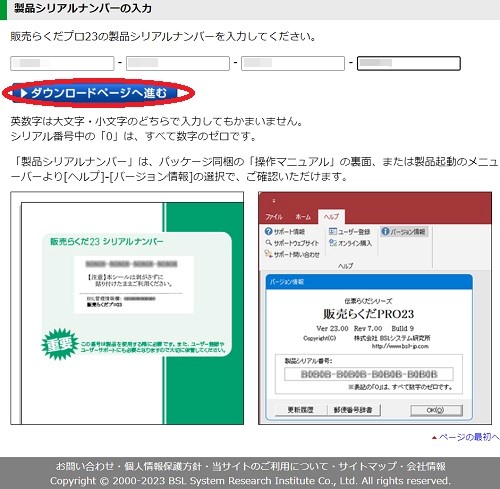500x489 pixels.
Task: Click the blurred 製品シリアル番号 field in the dialog
Action: [369, 374]
